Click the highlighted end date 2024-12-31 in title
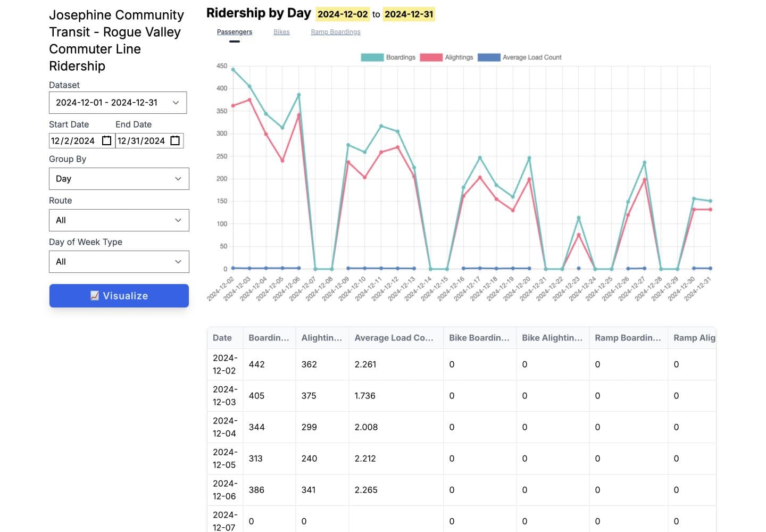The width and height of the screenshot is (766, 532). pos(409,14)
